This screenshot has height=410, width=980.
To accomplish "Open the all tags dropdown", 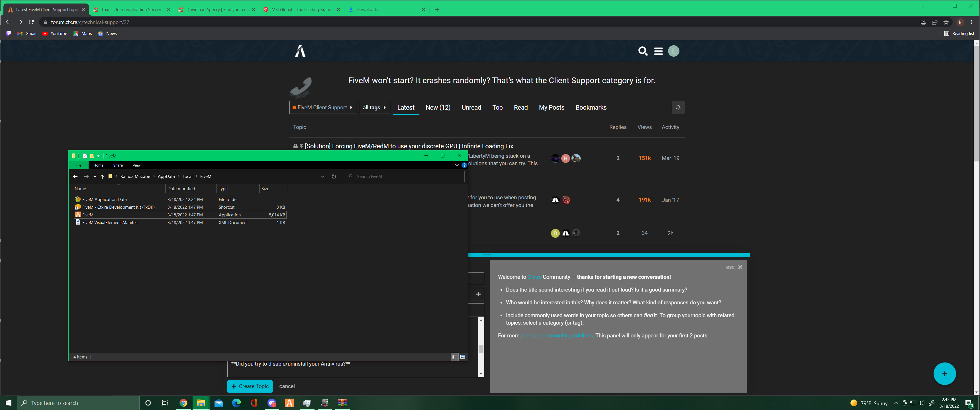I will point(375,107).
